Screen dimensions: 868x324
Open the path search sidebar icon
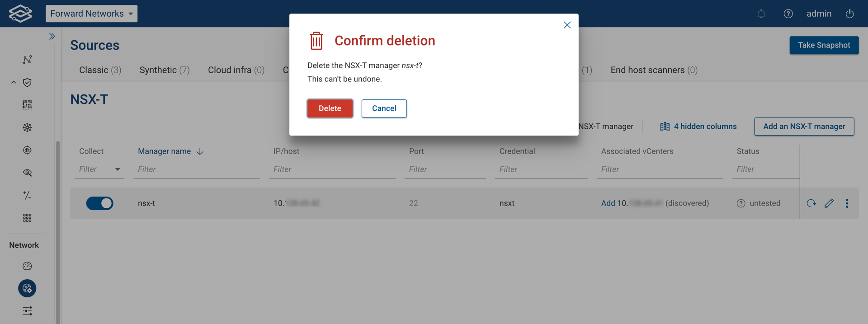tap(27, 60)
